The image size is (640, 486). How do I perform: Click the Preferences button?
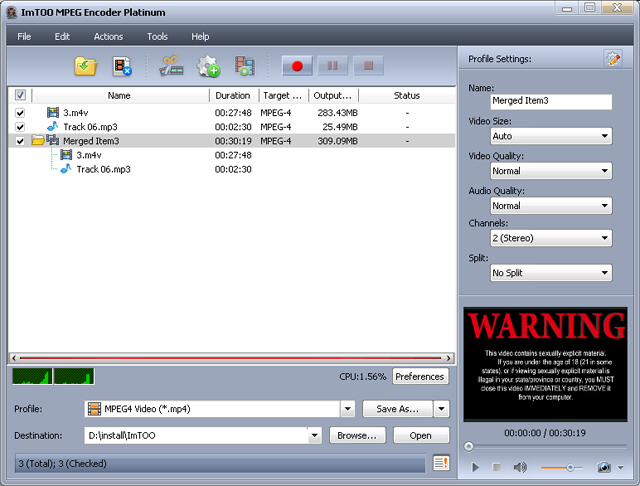tap(420, 377)
